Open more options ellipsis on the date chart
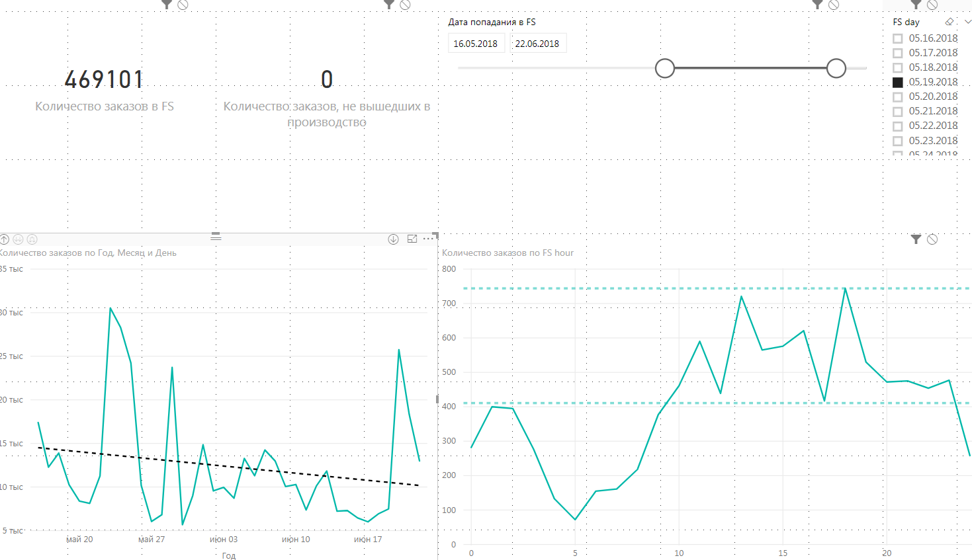This screenshot has width=972, height=560. pos(427,239)
